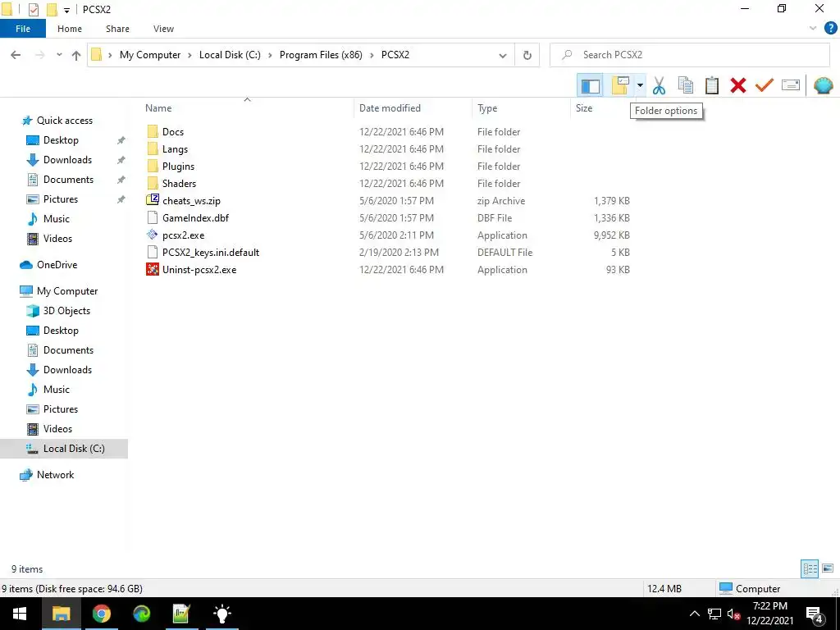Screen dimensions: 840x630
Task: Open the pinned Downloads under Quick access
Action: tap(67, 160)
